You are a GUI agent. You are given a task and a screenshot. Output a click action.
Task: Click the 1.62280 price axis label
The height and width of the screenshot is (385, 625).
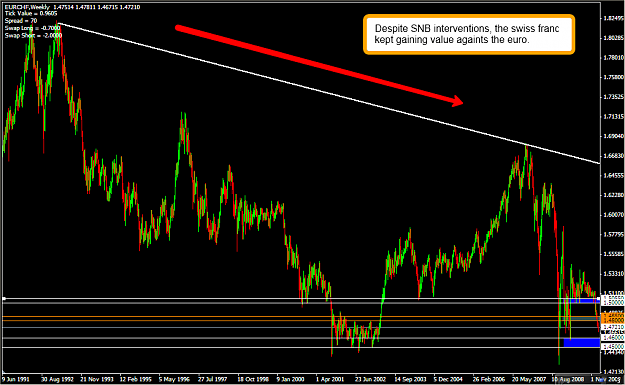click(614, 195)
